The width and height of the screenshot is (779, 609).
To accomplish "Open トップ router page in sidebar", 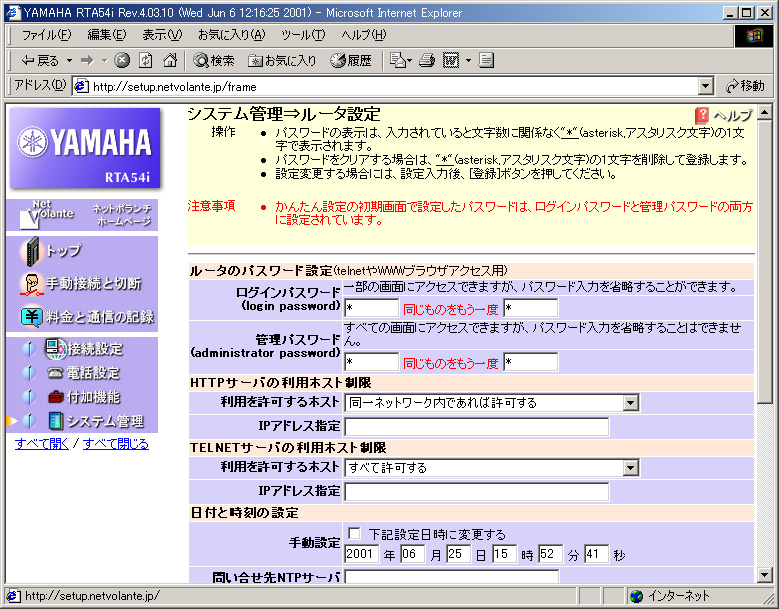I will coord(63,250).
